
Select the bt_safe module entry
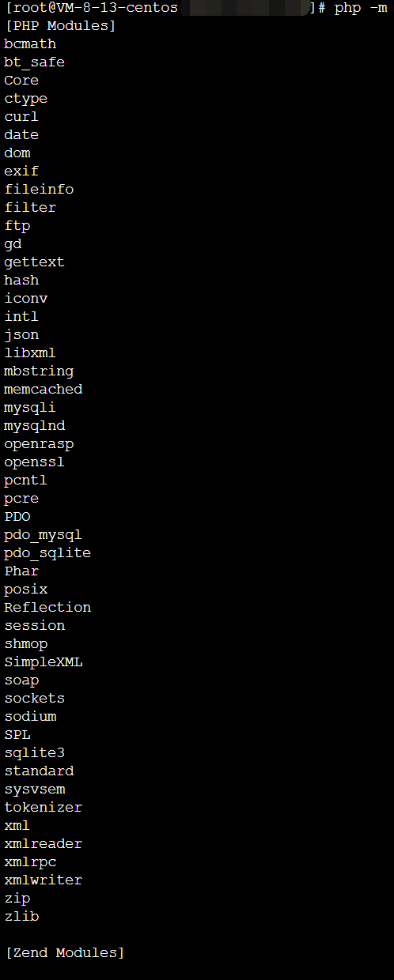tap(35, 62)
